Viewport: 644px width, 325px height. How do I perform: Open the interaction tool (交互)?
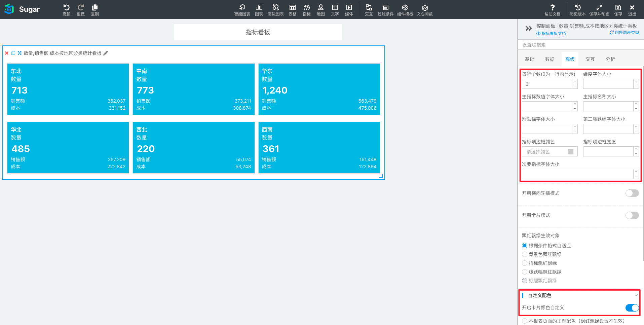coord(369,10)
